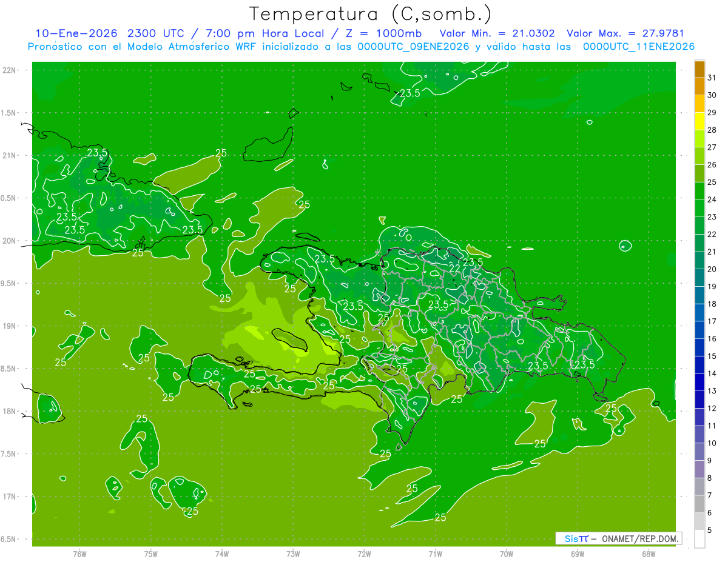Screen dimensions: 728x562
Task: Select the gray color-scale swatch between 6 and 7
Action: coord(699,504)
